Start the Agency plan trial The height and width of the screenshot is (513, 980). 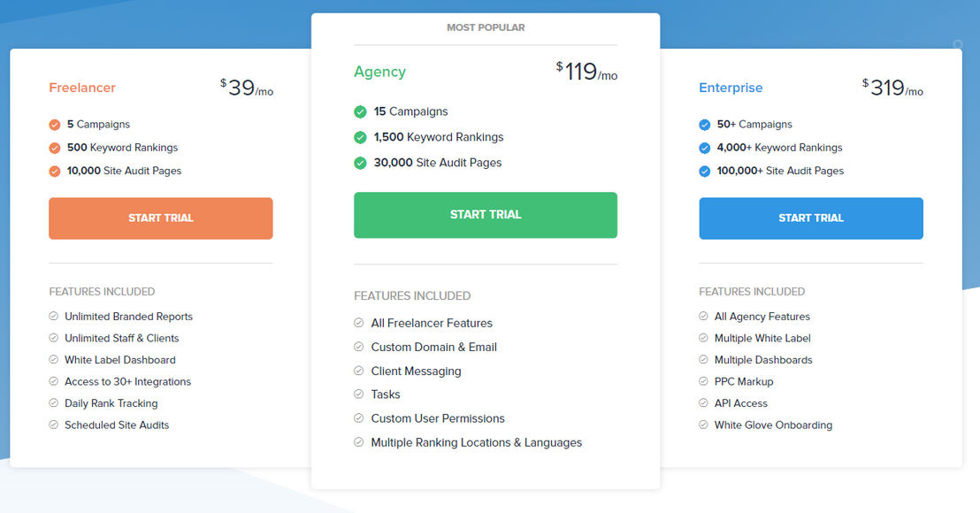(x=486, y=215)
